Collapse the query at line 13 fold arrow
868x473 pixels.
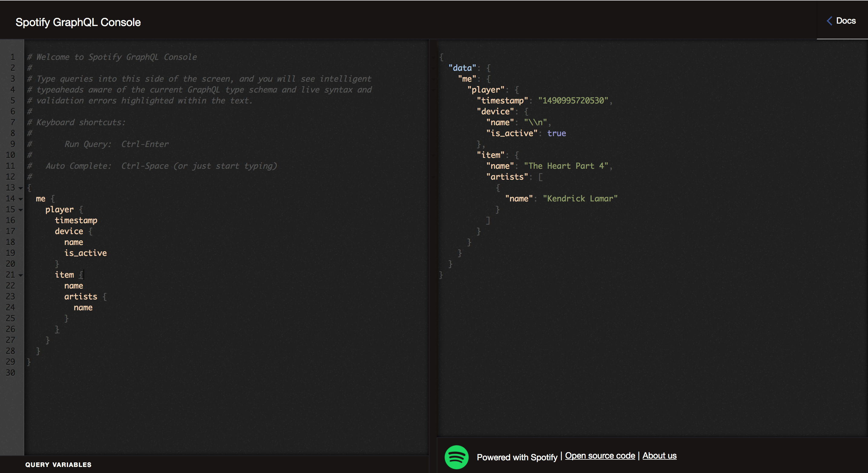click(20, 188)
